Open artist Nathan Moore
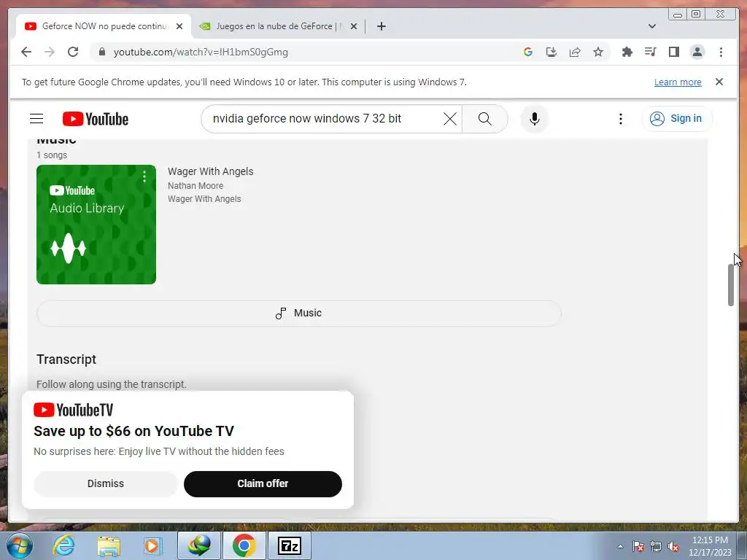This screenshot has height=560, width=747. [196, 186]
